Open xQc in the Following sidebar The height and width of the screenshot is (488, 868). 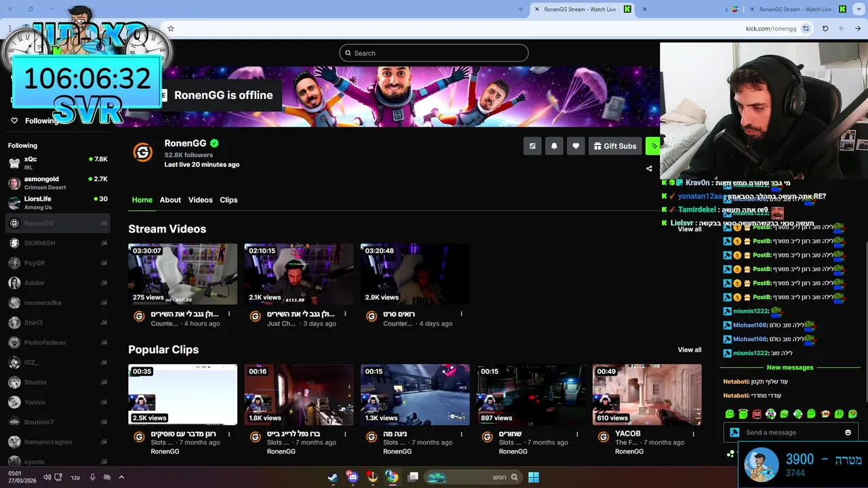click(58, 163)
